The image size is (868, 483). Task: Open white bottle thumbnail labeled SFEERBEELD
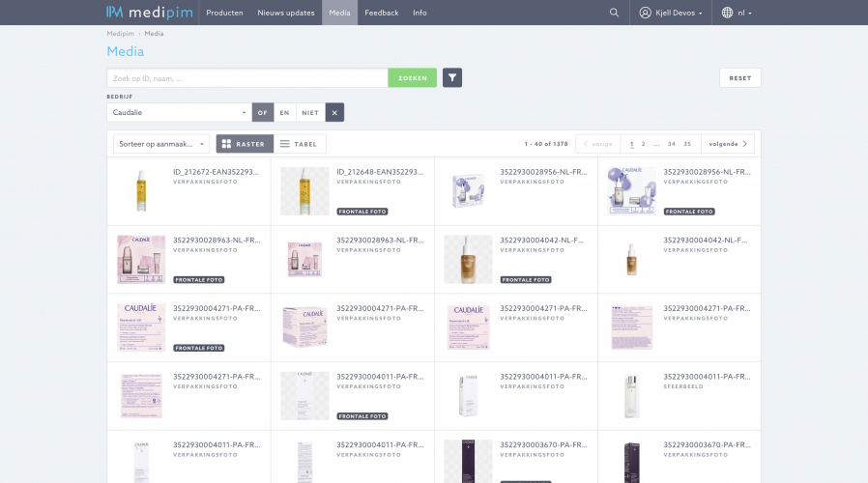[x=631, y=396]
